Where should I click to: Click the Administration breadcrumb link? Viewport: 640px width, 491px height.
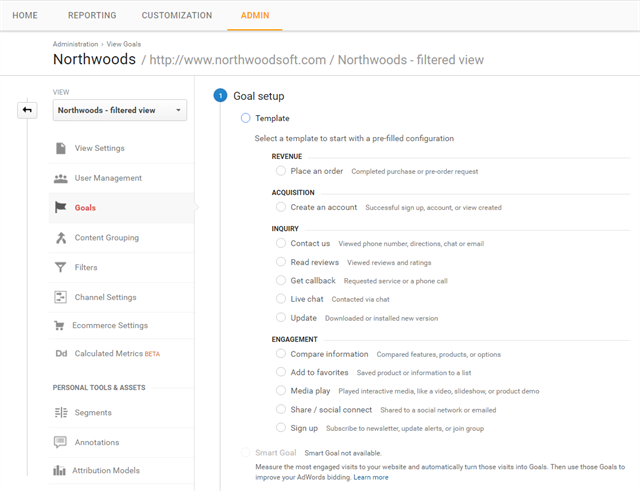[76, 44]
